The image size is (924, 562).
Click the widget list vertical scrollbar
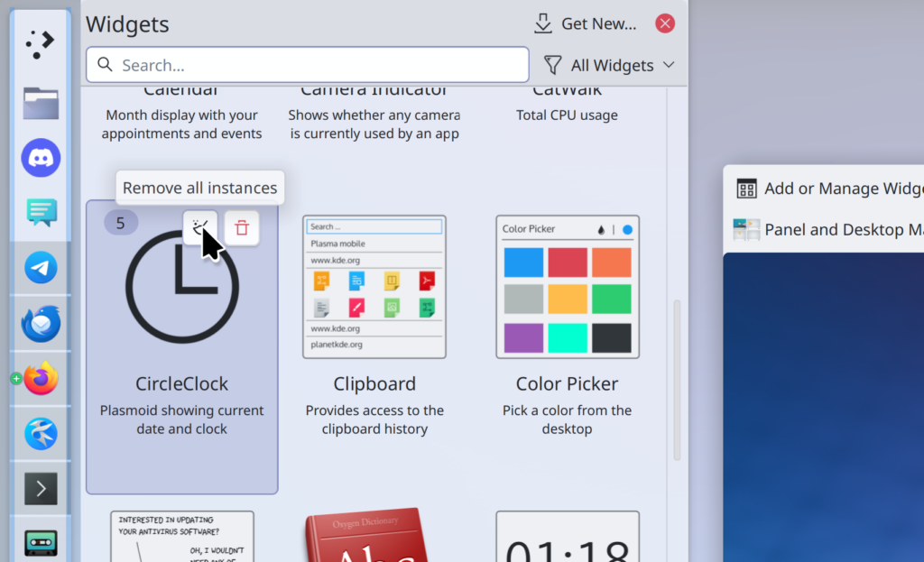pos(677,379)
